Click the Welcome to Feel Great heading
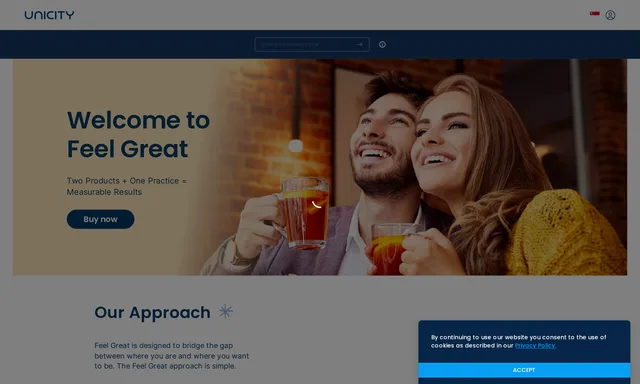 (138, 134)
